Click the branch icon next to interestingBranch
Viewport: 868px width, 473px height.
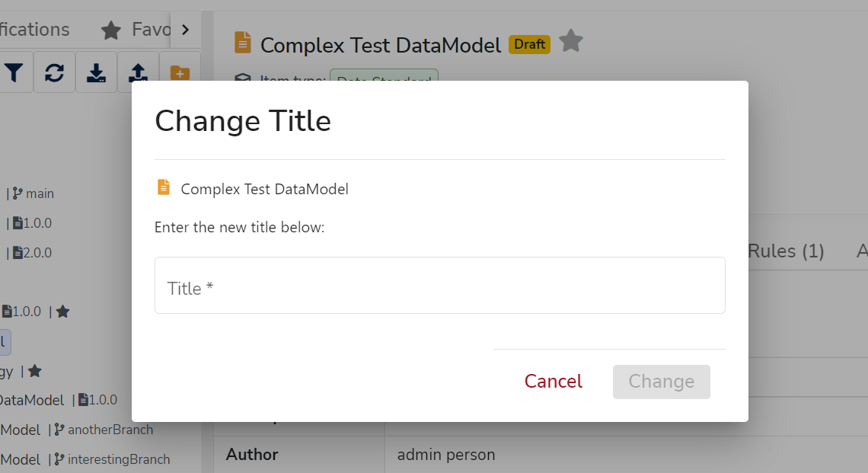pyautogui.click(x=58, y=459)
